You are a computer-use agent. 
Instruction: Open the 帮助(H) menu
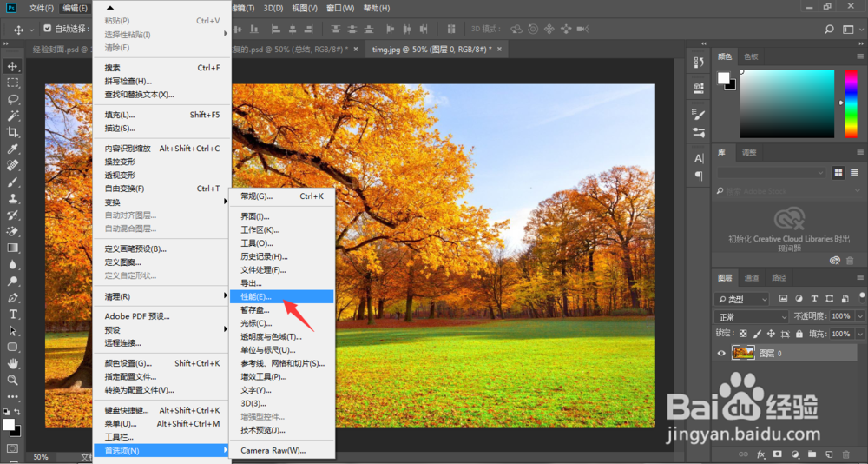click(x=377, y=8)
